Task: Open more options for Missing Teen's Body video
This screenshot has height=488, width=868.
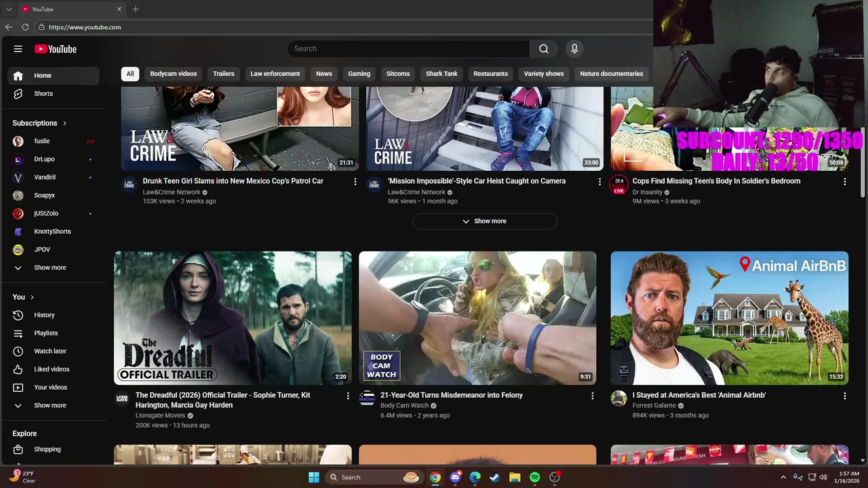Action: click(x=844, y=182)
